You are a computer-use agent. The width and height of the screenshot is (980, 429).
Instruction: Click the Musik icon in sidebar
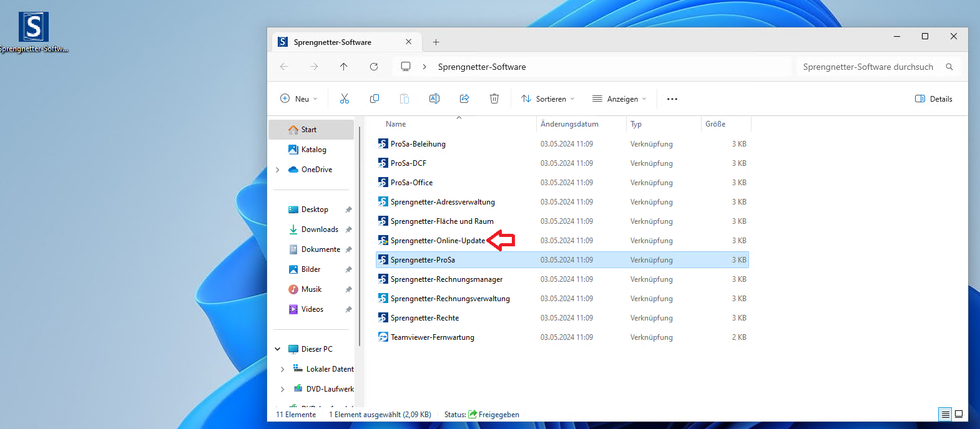coord(293,289)
